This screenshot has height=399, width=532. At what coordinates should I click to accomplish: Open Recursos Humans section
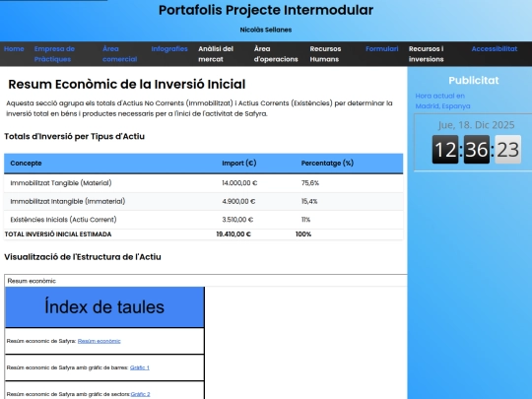tap(325, 54)
